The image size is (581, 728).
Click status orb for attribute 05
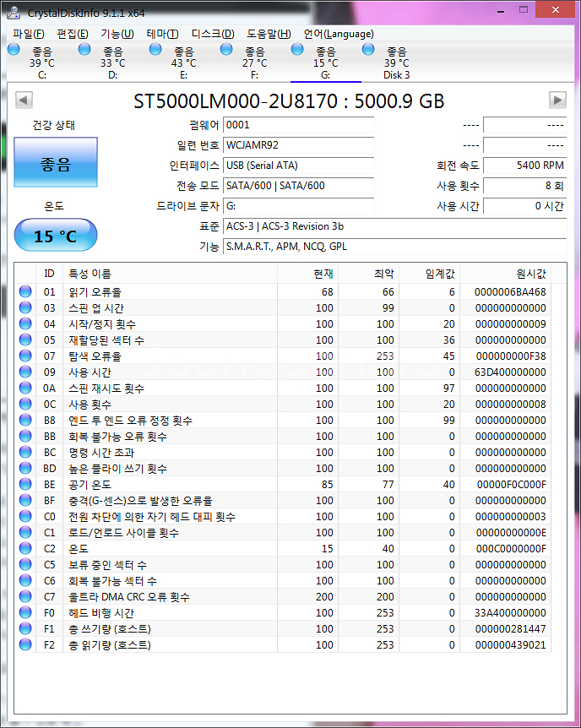pos(25,340)
